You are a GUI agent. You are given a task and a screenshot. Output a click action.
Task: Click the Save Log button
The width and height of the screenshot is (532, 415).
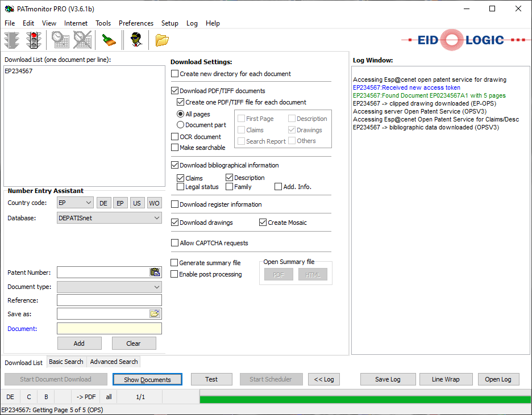[388, 379]
